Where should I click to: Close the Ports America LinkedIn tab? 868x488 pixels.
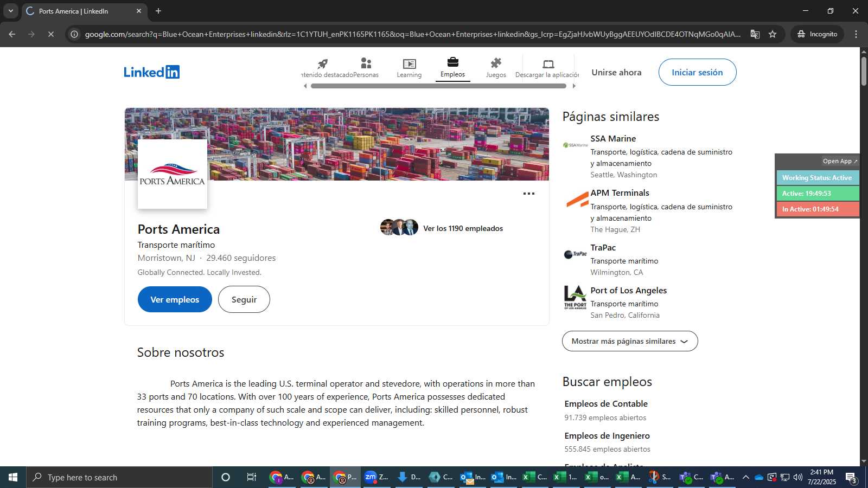(x=139, y=11)
